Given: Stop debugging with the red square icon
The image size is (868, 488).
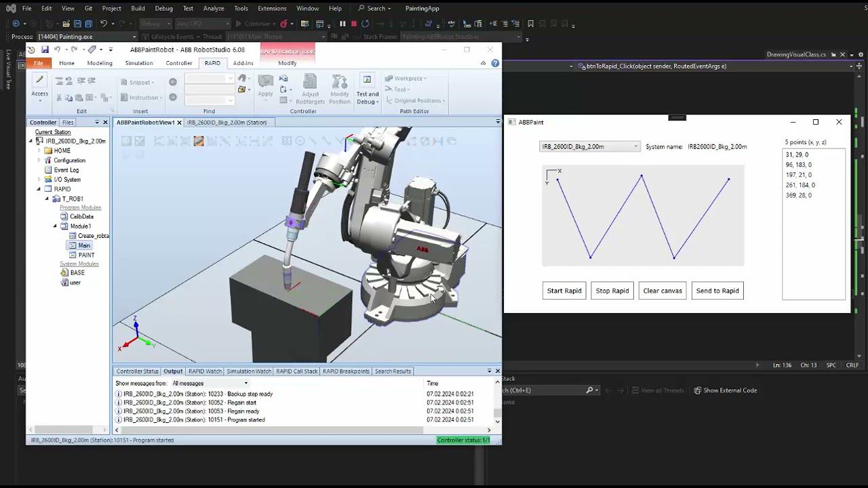Looking at the screenshot, I should (x=353, y=24).
